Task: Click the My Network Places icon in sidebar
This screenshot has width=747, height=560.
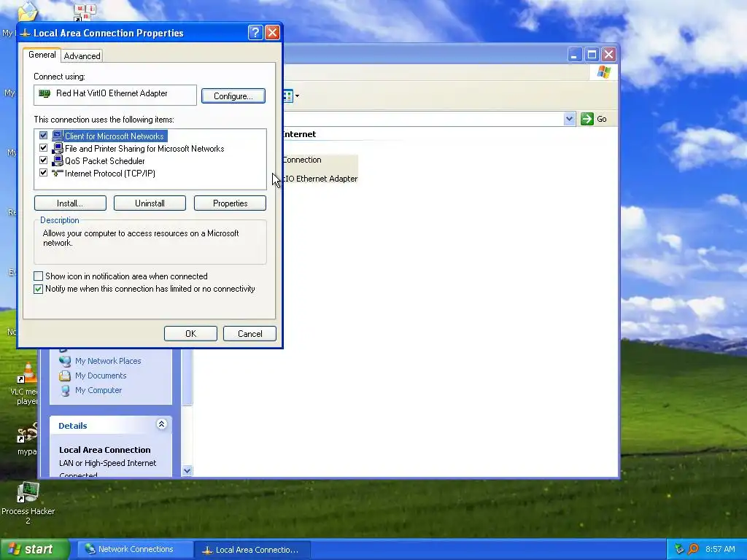Action: [x=65, y=360]
